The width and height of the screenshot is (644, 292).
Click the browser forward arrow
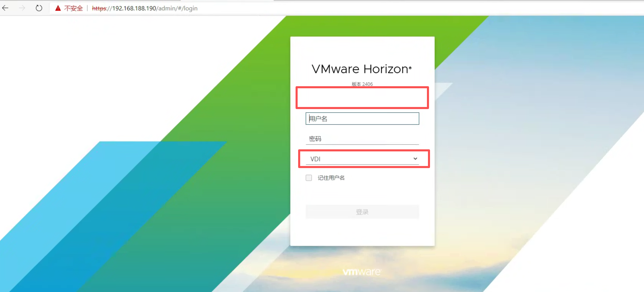pos(22,8)
